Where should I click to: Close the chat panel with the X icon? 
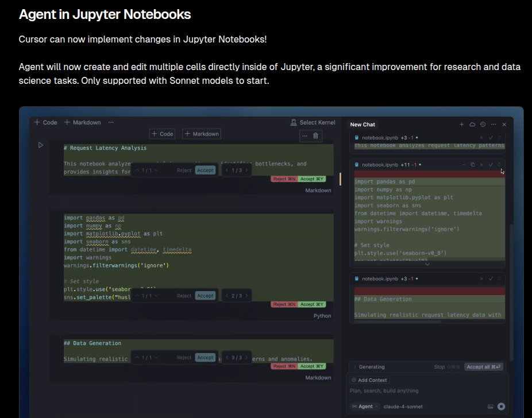(x=504, y=125)
